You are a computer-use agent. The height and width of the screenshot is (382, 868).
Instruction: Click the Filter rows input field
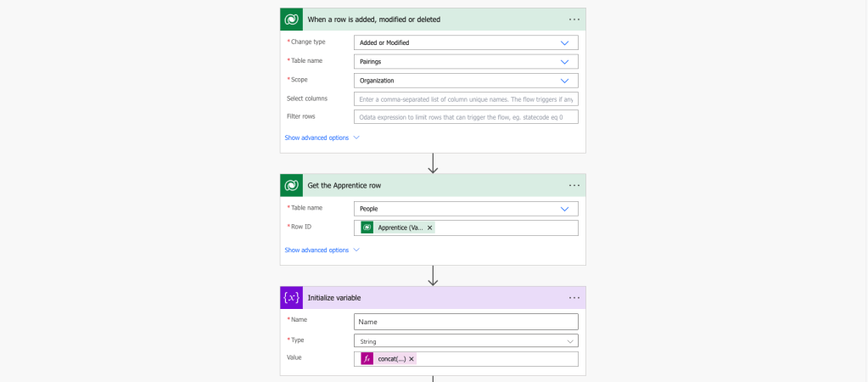(466, 117)
